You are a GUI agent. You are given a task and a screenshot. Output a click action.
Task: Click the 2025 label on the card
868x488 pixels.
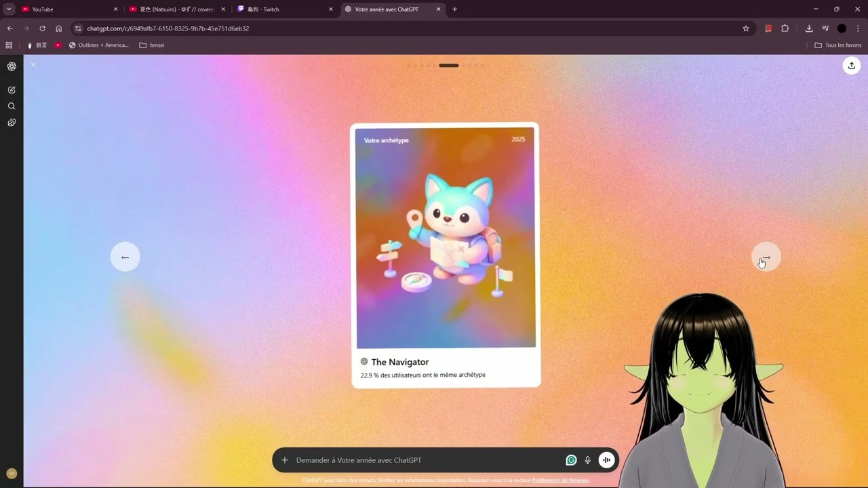click(x=518, y=139)
